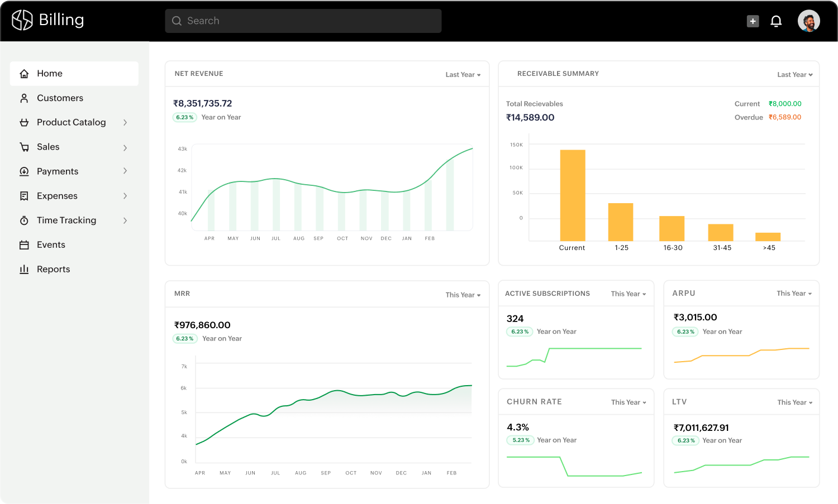Select the Events calendar icon

pos(24,244)
